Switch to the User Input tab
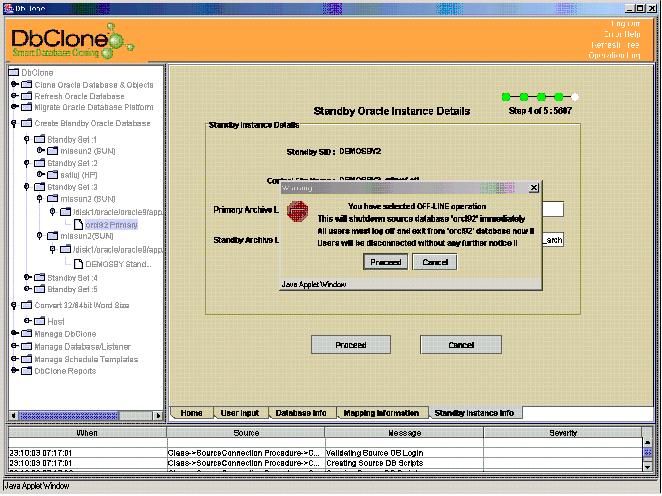662x496 pixels. pos(240,413)
